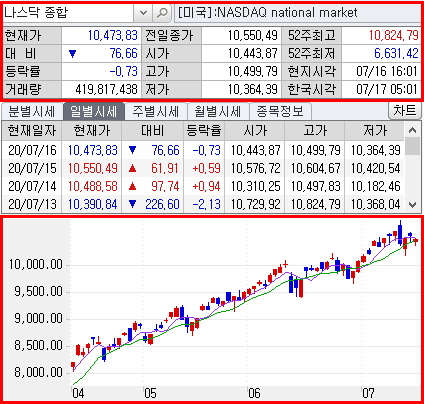The width and height of the screenshot is (424, 404).
Task: Open the 종목정보 tab
Action: 280,111
